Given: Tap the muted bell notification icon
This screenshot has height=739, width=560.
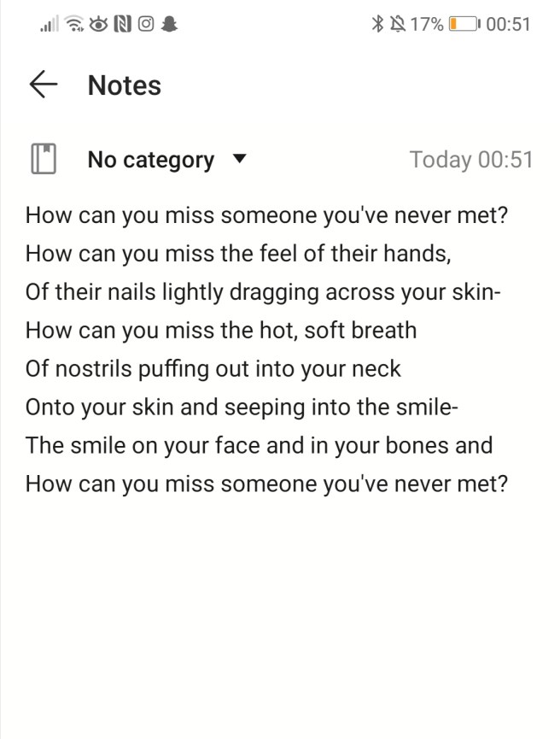Looking at the screenshot, I should click(396, 24).
